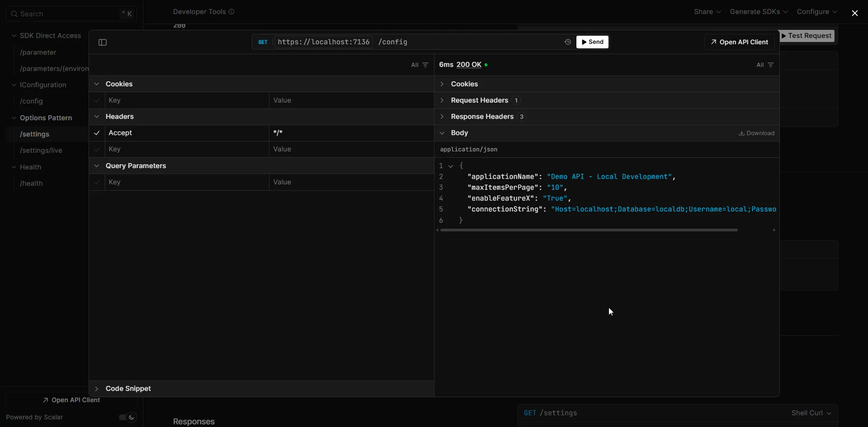
Task: Open the Generate SDKs dropdown
Action: coord(758,12)
